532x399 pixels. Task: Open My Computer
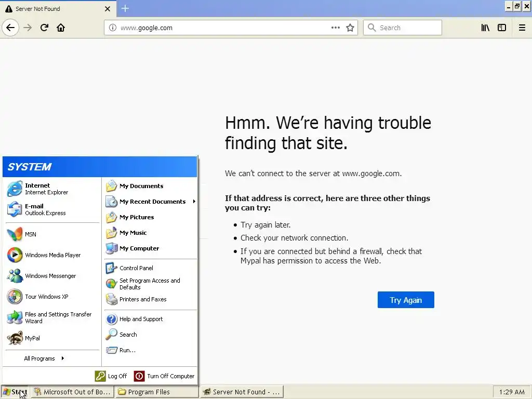pyautogui.click(x=150, y=248)
